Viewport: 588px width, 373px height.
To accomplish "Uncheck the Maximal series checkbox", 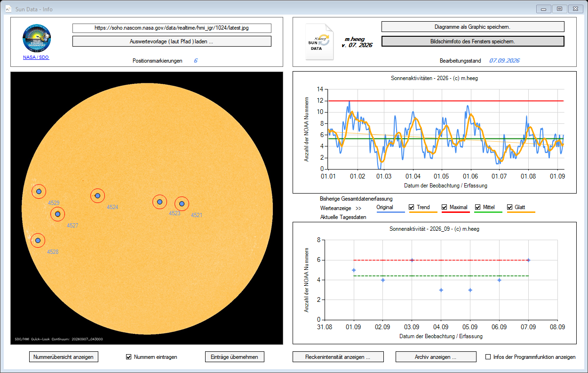I will (x=445, y=207).
